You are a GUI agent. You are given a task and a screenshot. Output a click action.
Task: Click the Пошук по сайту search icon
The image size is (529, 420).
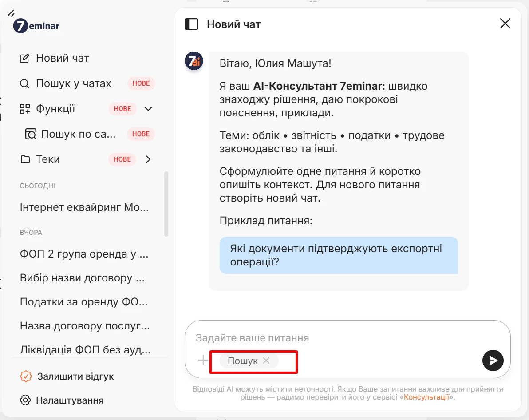(31, 134)
